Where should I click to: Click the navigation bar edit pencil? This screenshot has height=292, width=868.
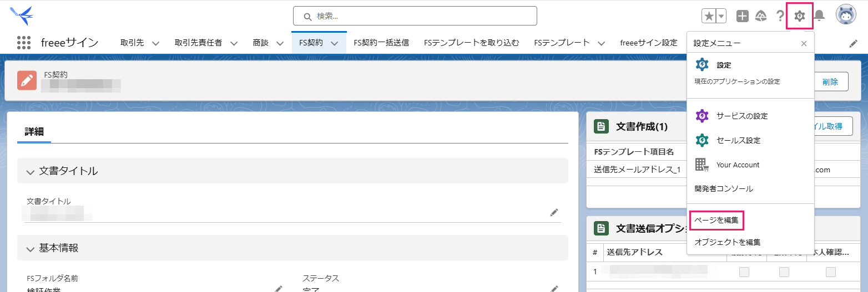[x=853, y=43]
